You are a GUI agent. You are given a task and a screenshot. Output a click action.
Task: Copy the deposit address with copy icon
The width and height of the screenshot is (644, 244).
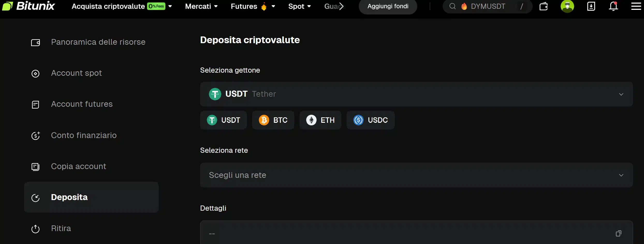click(x=619, y=233)
